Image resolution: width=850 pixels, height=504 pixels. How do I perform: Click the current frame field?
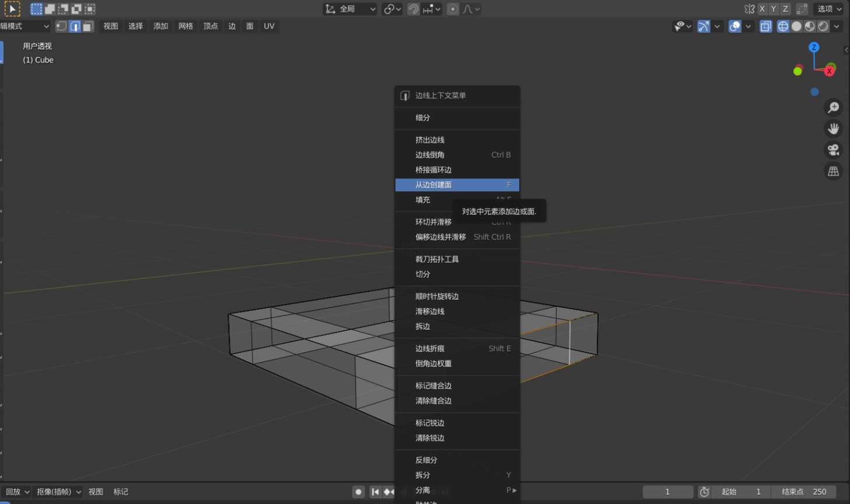point(668,492)
